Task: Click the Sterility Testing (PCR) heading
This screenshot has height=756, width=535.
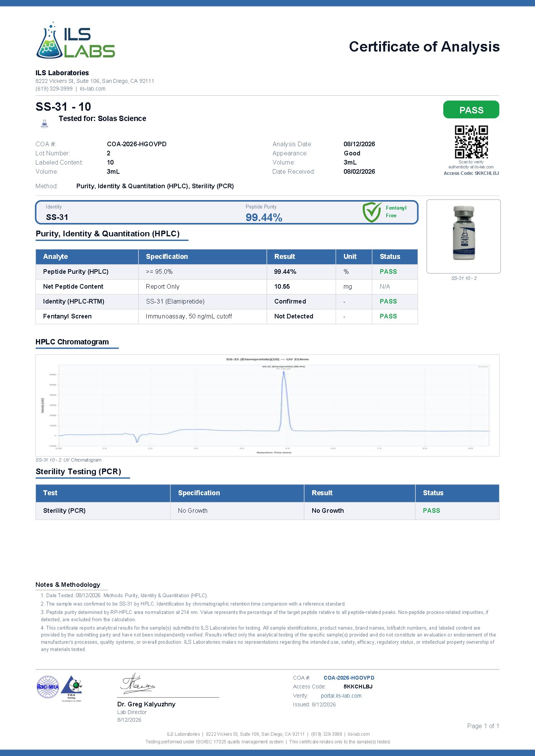Action: point(78,472)
